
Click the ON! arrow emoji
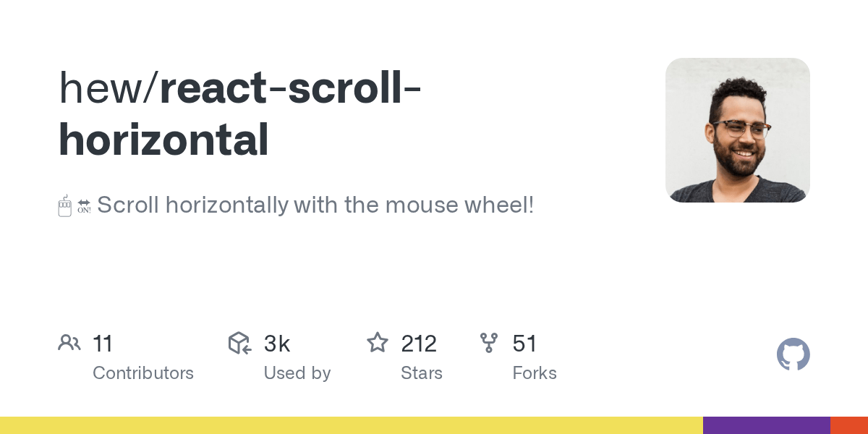[84, 206]
